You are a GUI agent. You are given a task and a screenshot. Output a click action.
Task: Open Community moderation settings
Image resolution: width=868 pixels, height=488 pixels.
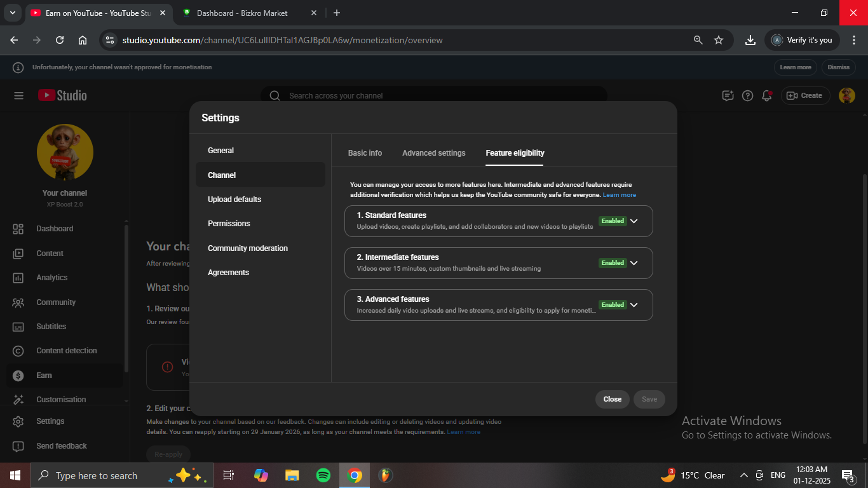247,248
